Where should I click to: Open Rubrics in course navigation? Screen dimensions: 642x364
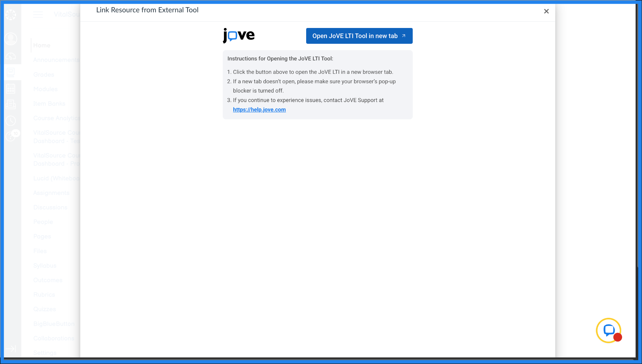(44, 295)
